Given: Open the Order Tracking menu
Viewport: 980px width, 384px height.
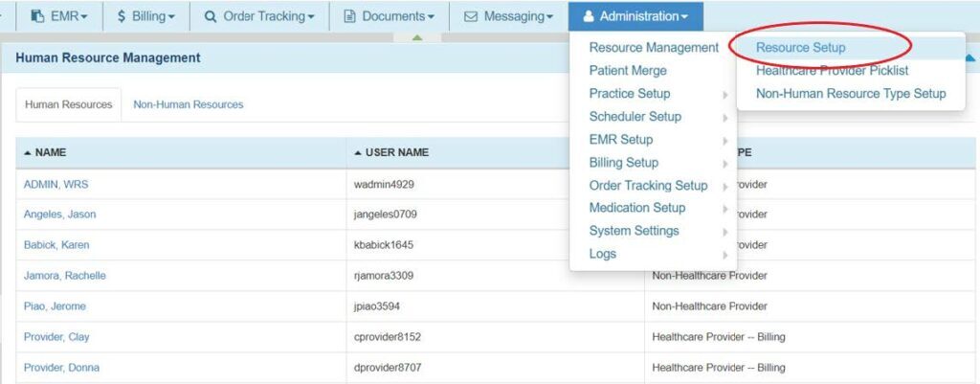Looking at the screenshot, I should click(x=259, y=16).
